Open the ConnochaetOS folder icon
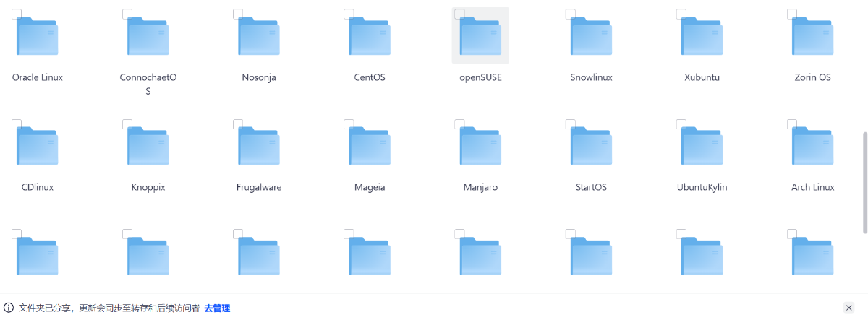The width and height of the screenshot is (868, 315). [x=148, y=36]
